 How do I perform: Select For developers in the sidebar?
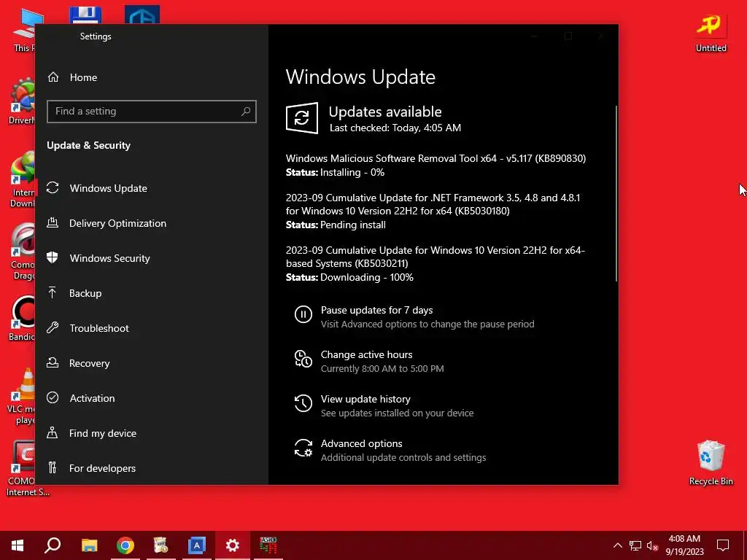click(x=152, y=468)
